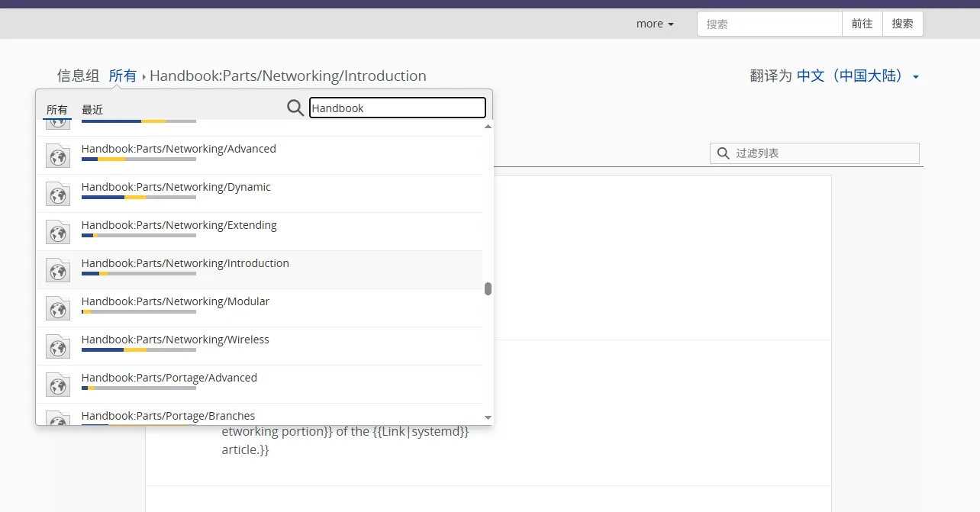Screen dimensions: 980x512
Task: Switch to the 最近 tab
Action: [92, 110]
